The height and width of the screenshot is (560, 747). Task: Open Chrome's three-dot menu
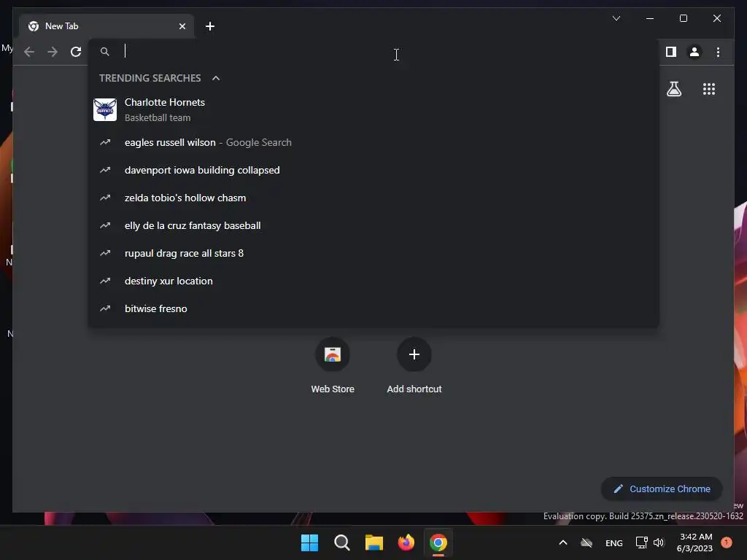click(x=718, y=52)
